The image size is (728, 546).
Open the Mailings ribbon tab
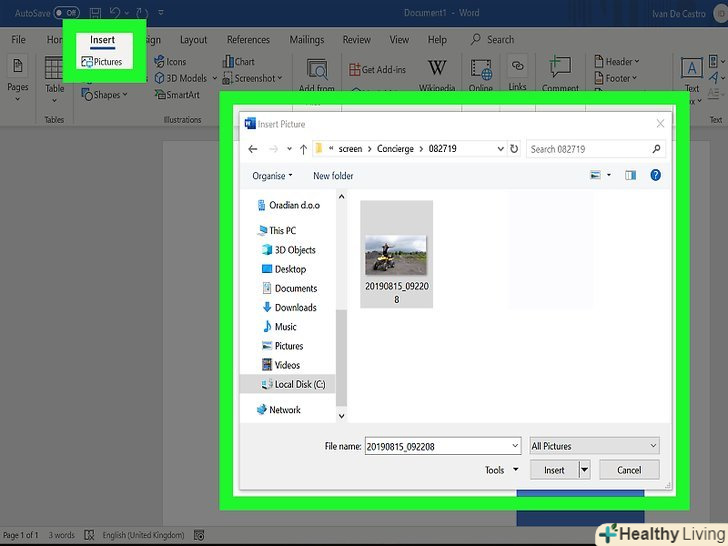[x=306, y=40]
